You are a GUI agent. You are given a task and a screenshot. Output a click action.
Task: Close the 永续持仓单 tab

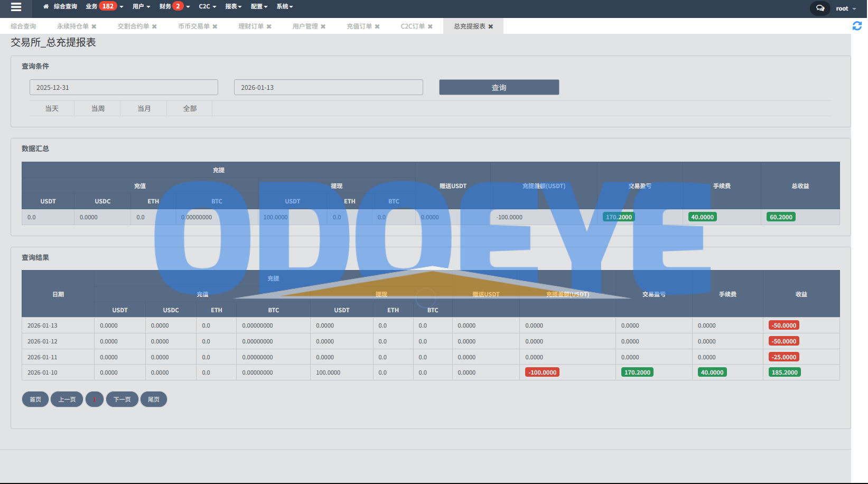(x=94, y=26)
